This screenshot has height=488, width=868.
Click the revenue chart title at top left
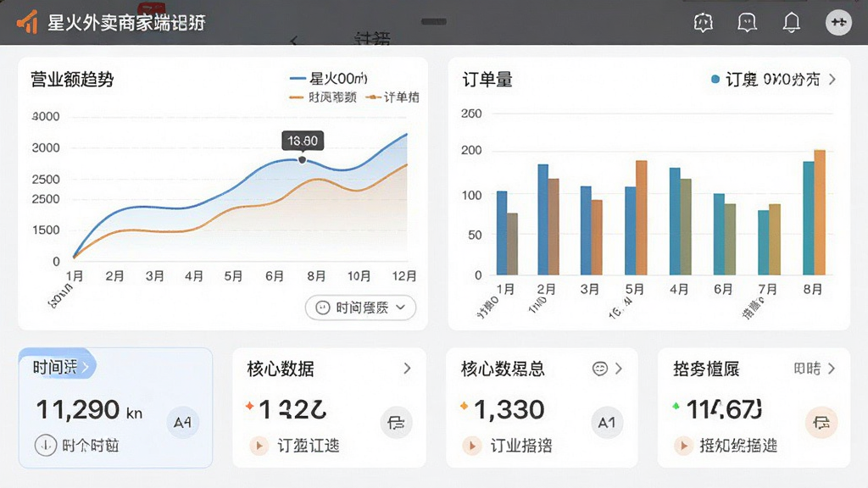point(72,79)
